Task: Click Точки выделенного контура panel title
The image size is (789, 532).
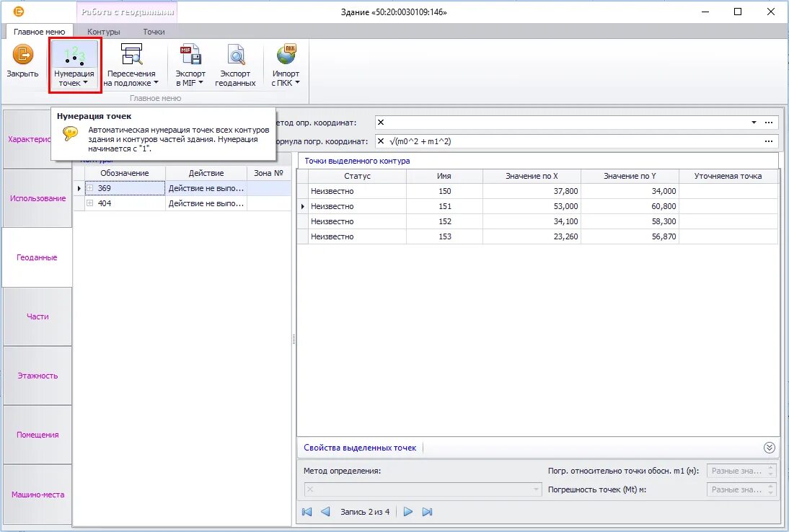Action: pos(357,161)
